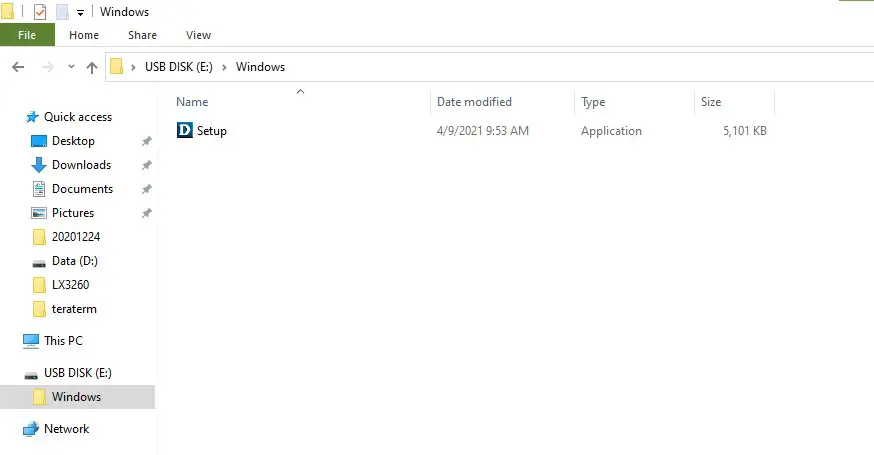Open the teraterm folder in sidebar

click(74, 309)
